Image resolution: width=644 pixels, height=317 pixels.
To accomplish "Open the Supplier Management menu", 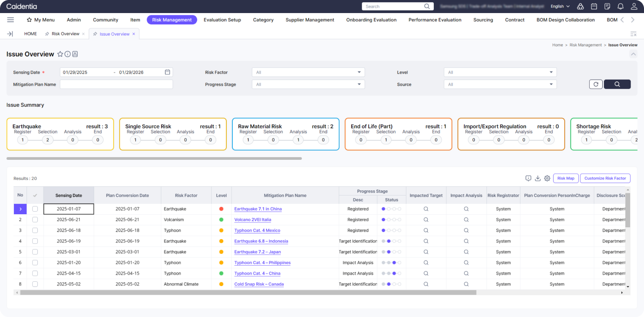I will [x=310, y=20].
